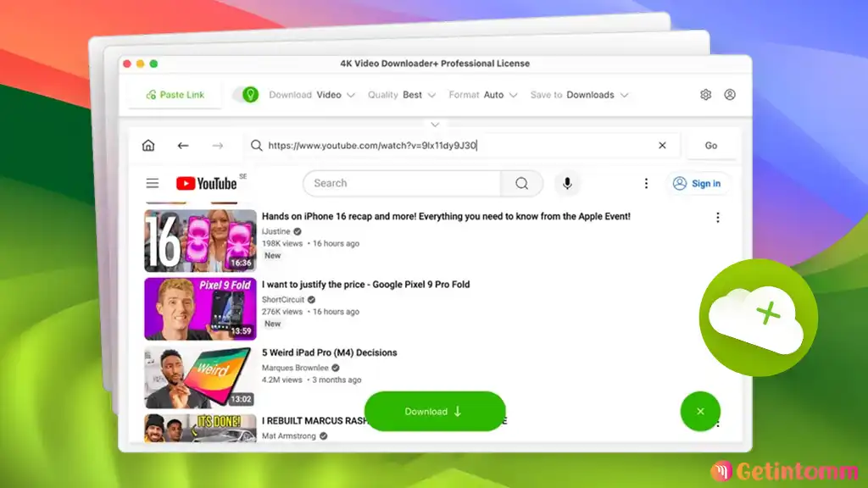868x488 pixels.
Task: Clear the address bar with X icon
Action: (662, 146)
